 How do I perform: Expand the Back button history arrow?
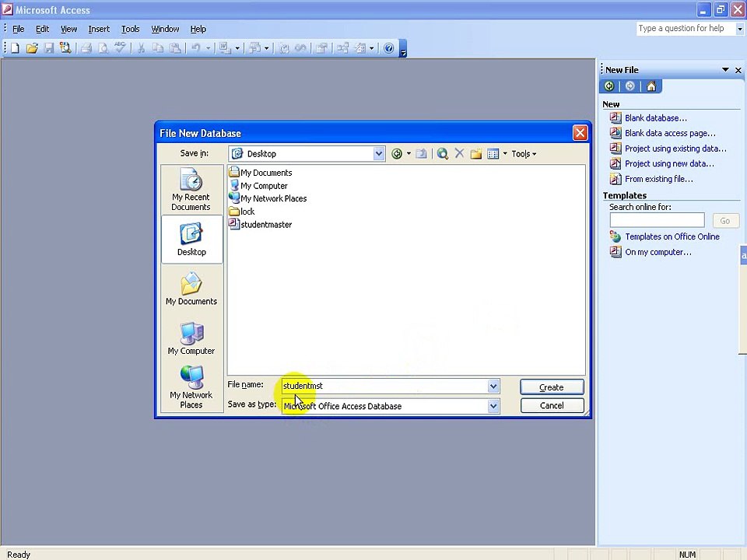(409, 154)
